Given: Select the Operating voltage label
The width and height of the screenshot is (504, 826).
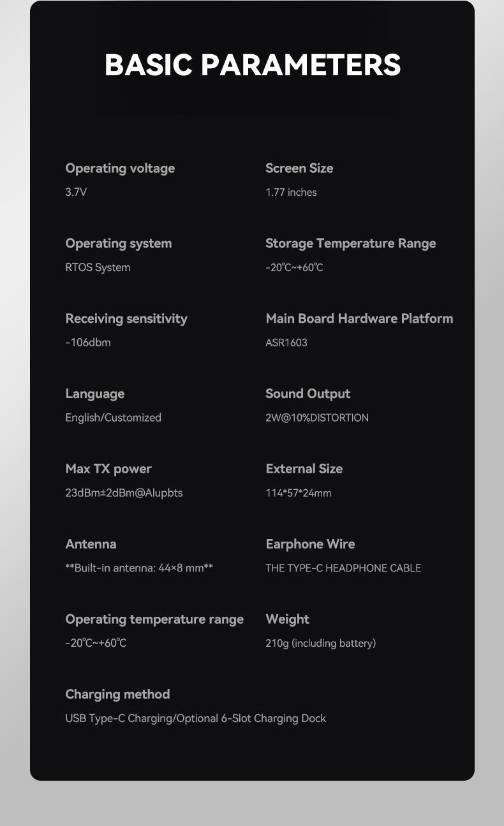Looking at the screenshot, I should point(120,168).
